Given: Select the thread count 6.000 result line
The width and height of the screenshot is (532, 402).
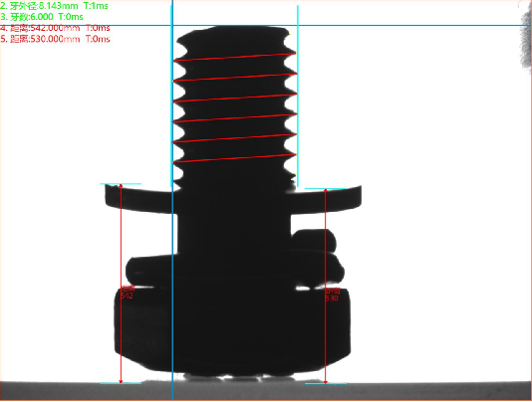Looking at the screenshot, I should [x=42, y=17].
